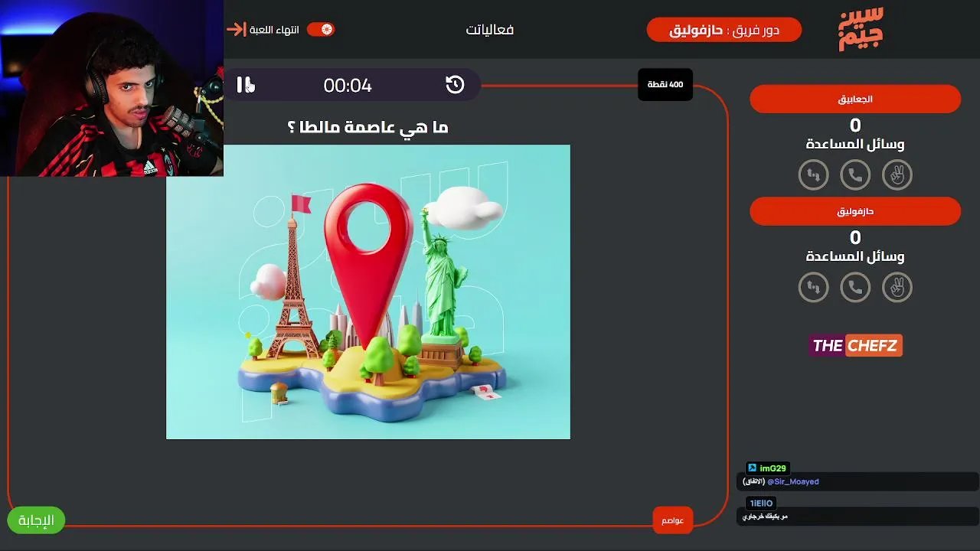The image size is (980, 551).
Task: Click chat username 1iEllO
Action: coord(761,503)
